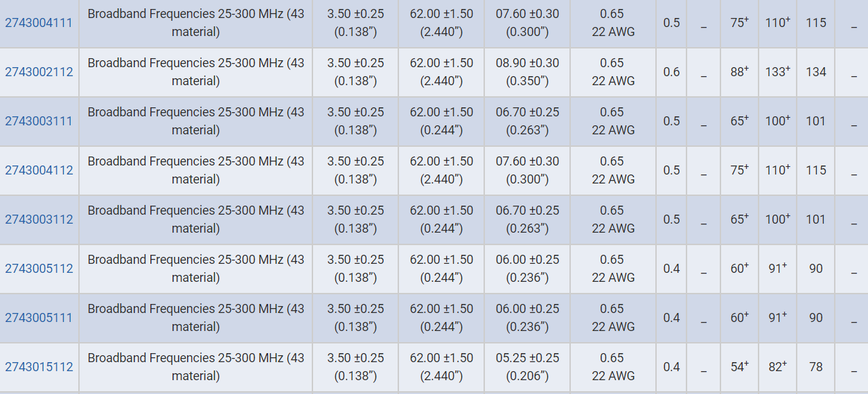Screen dimensions: 868x394
Task: Open part number 2743002112 link
Action: [x=39, y=72]
